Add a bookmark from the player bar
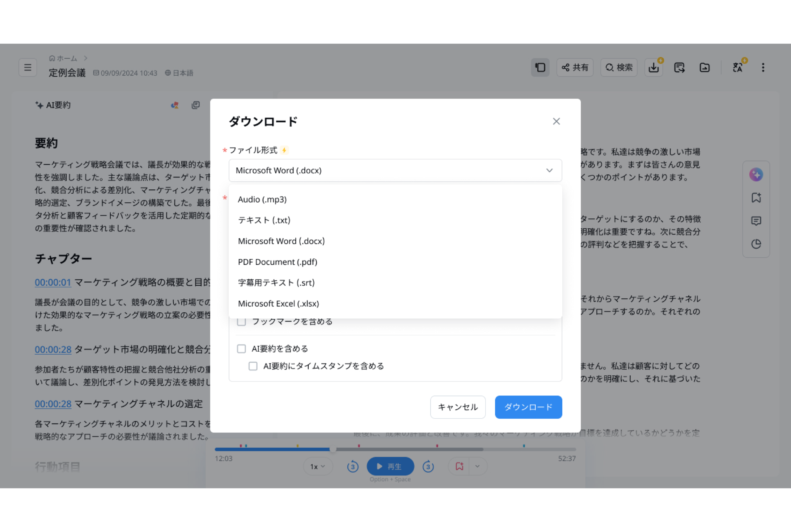 (x=459, y=467)
